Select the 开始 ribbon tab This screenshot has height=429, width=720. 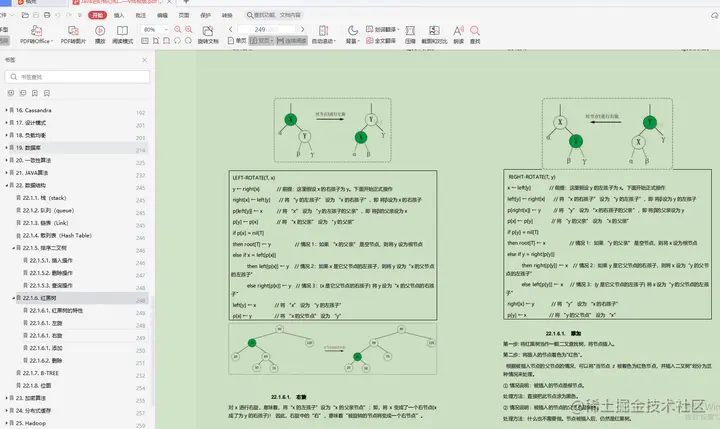pyautogui.click(x=97, y=15)
